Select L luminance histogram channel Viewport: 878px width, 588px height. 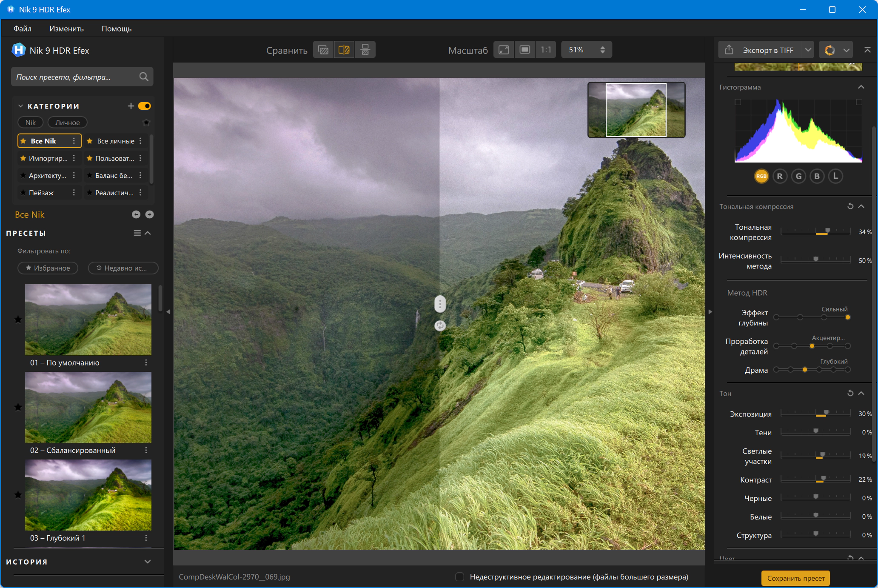tap(835, 176)
